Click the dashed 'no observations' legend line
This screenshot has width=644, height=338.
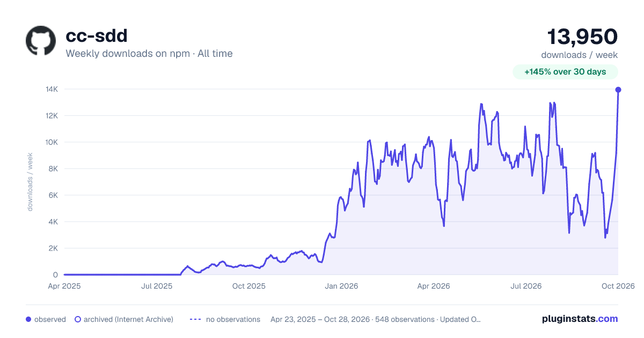195,319
